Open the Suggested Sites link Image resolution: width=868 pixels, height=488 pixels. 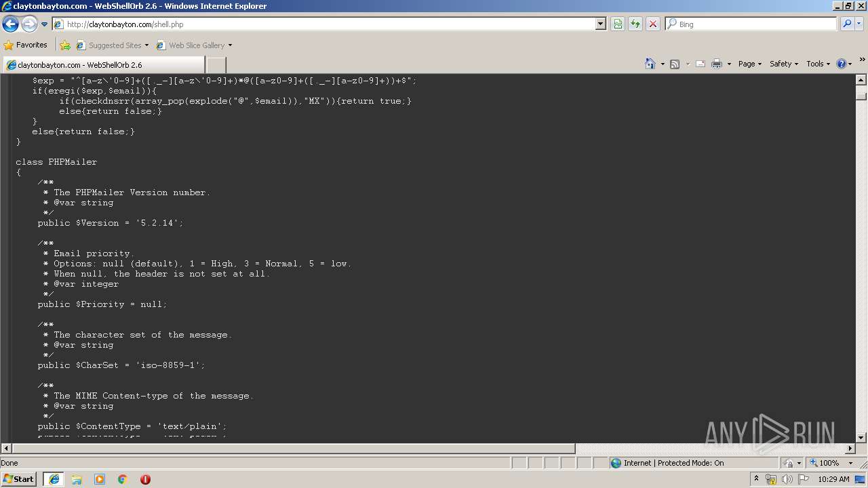click(112, 45)
